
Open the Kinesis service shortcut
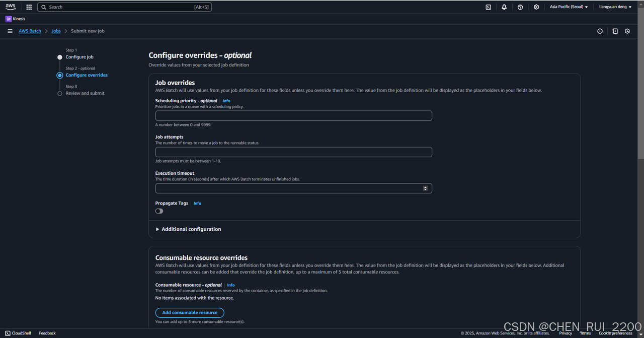point(16,19)
